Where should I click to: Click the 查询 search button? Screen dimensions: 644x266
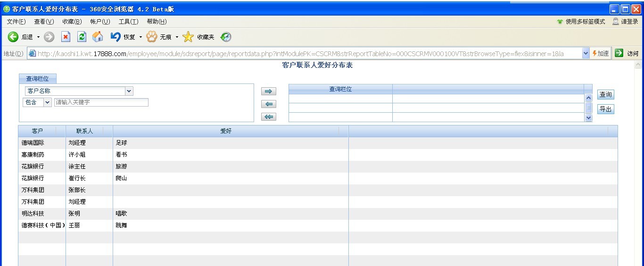(x=605, y=95)
